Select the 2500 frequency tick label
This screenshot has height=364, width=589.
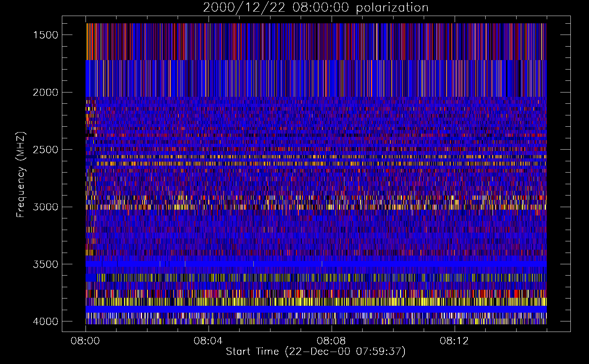[x=46, y=150]
